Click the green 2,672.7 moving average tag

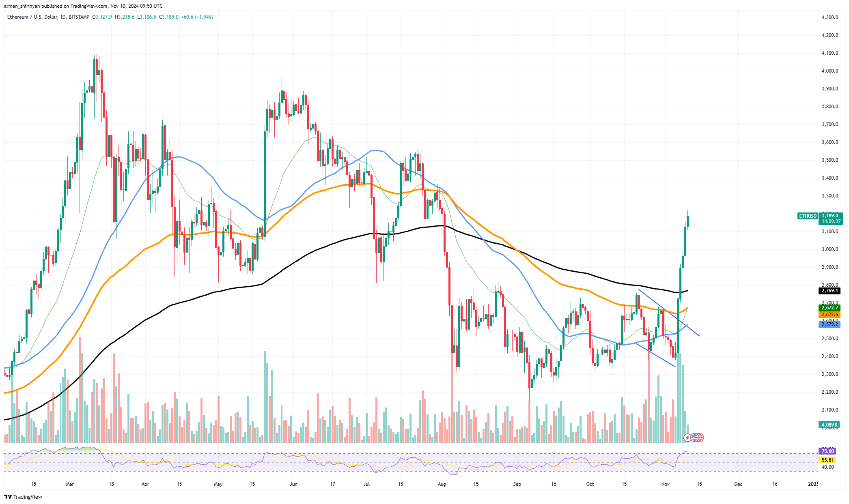tap(830, 308)
